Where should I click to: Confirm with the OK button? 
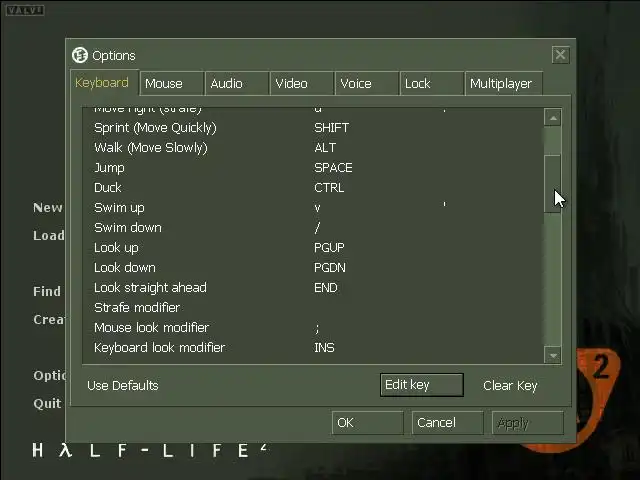(367, 422)
